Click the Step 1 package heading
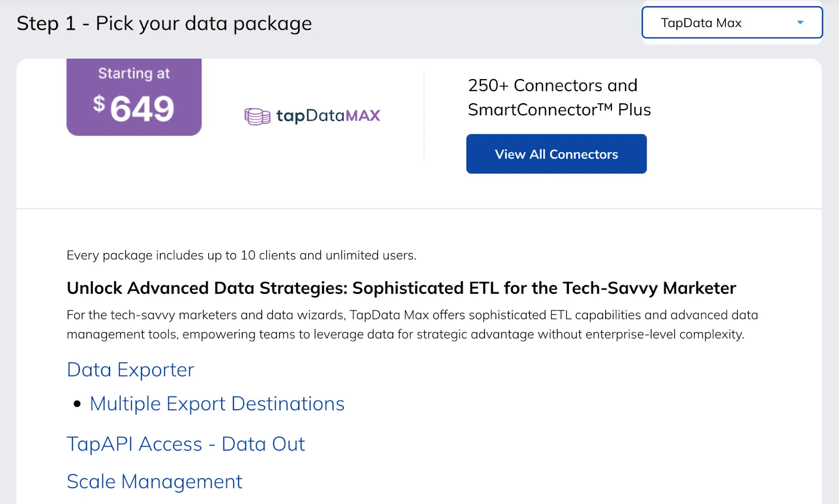839x504 pixels. point(164,24)
